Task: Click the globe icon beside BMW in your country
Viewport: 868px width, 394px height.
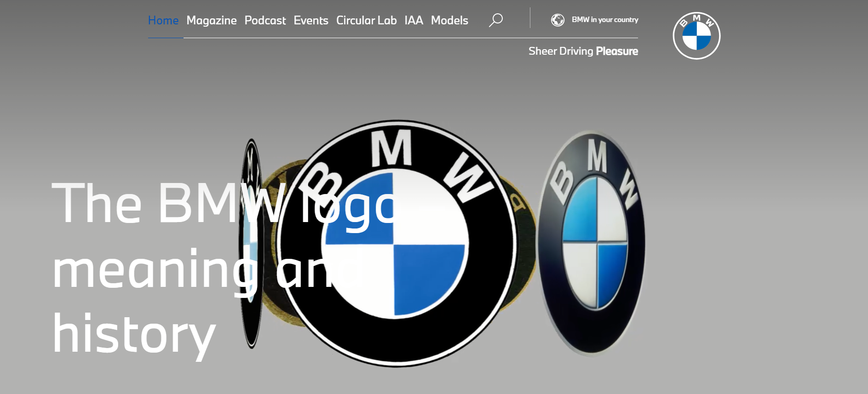Action: click(x=558, y=20)
